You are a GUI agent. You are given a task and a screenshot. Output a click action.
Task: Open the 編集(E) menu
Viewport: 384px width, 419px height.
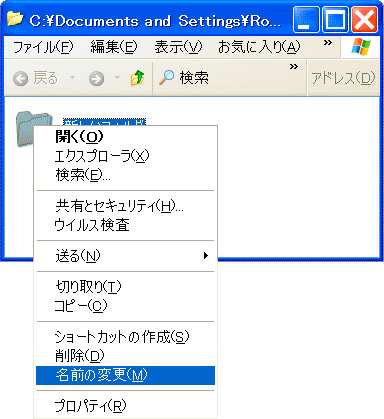[114, 47]
